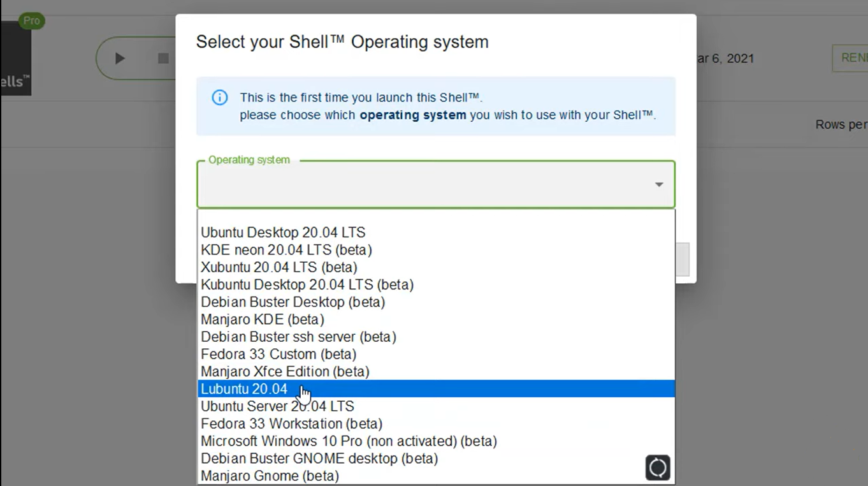The image size is (868, 486).
Task: Select Ubuntu Desktop 20.04 LTS
Action: (282, 232)
